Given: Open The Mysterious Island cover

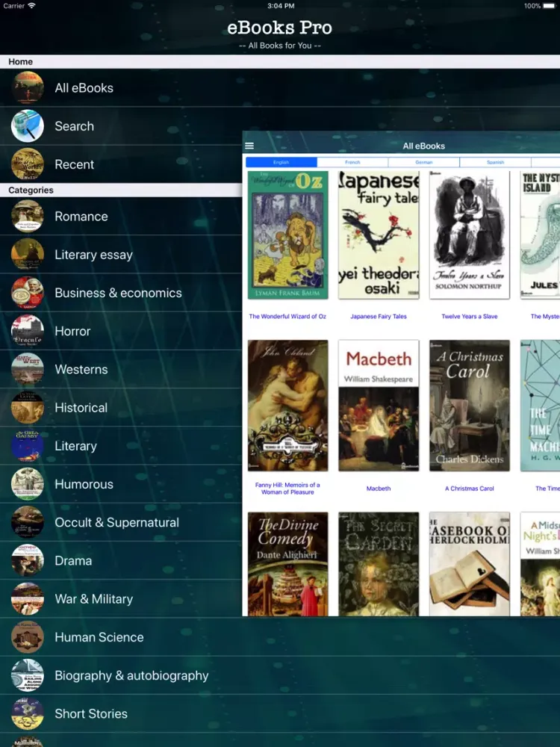Looking at the screenshot, I should [540, 235].
